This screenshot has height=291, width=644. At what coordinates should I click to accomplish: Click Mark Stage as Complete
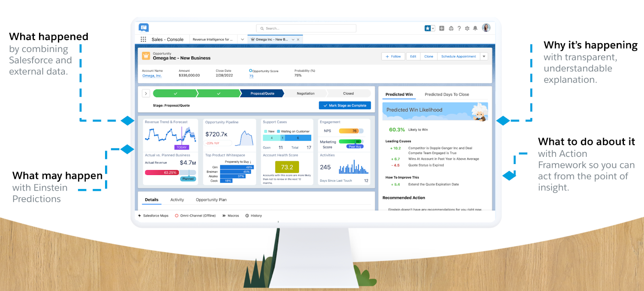345,106
